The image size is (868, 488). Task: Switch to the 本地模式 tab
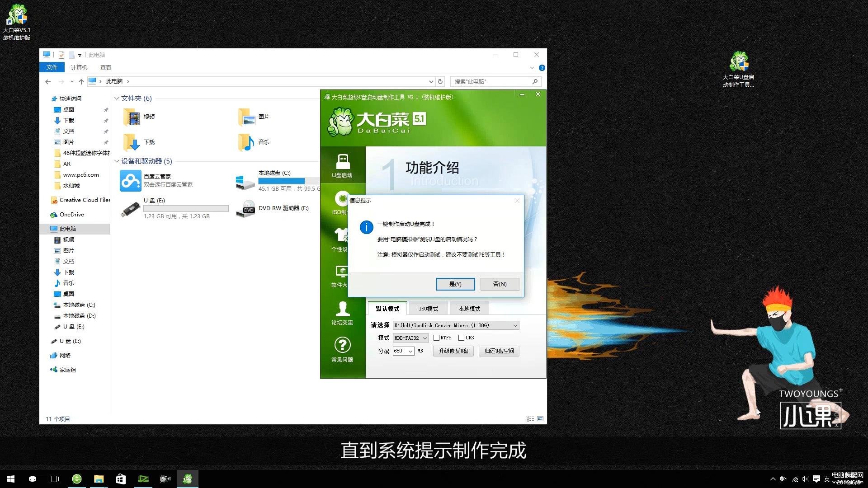[x=469, y=309]
